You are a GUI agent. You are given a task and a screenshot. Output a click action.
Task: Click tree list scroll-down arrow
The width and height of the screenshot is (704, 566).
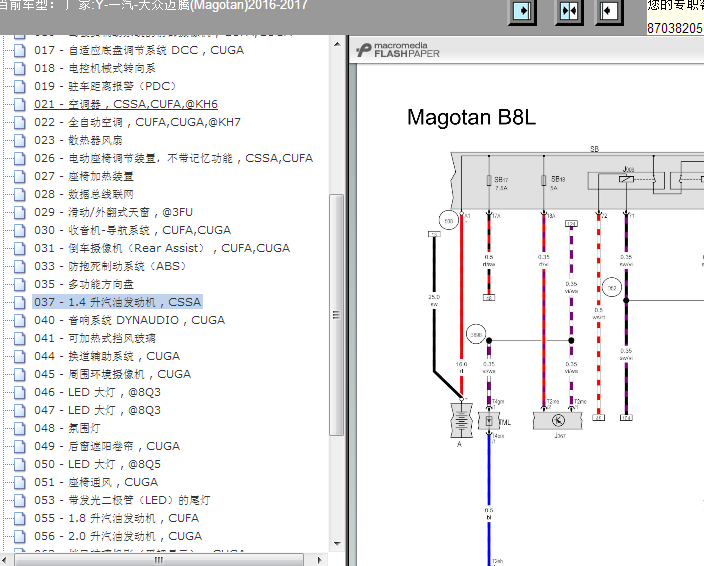pos(337,544)
